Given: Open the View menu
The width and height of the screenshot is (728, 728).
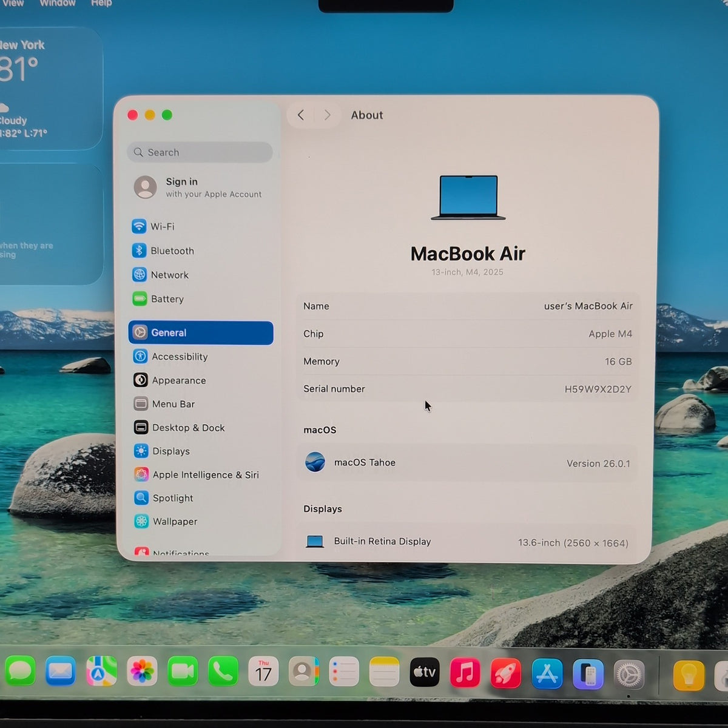Looking at the screenshot, I should [x=13, y=4].
